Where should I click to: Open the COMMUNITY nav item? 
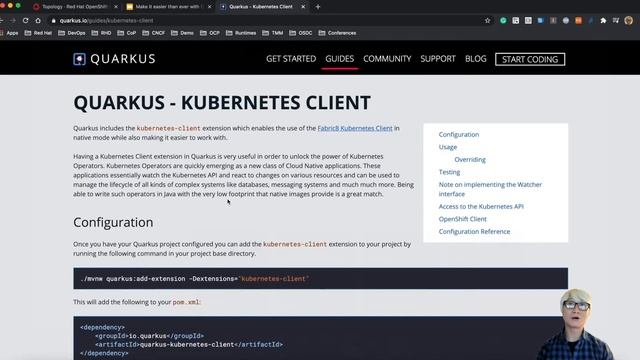pos(387,59)
